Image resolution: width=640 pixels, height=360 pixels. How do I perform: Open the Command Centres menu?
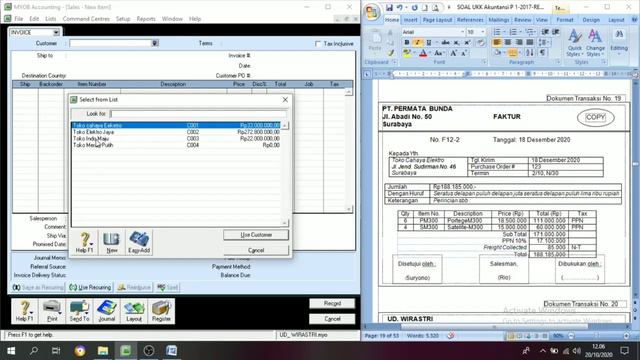click(86, 19)
